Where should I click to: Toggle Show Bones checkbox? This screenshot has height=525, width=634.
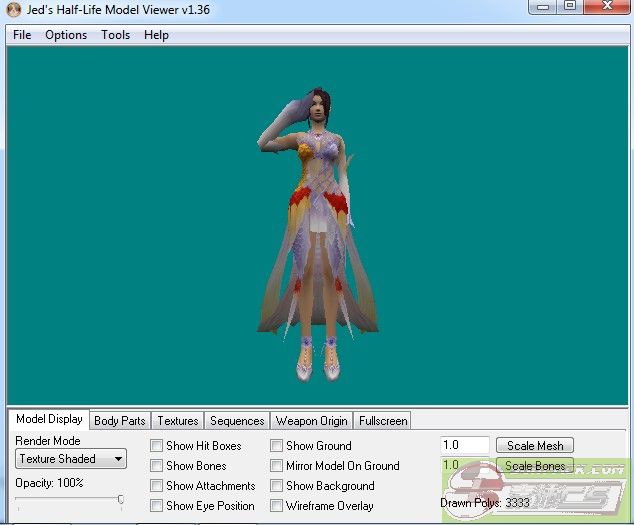156,466
